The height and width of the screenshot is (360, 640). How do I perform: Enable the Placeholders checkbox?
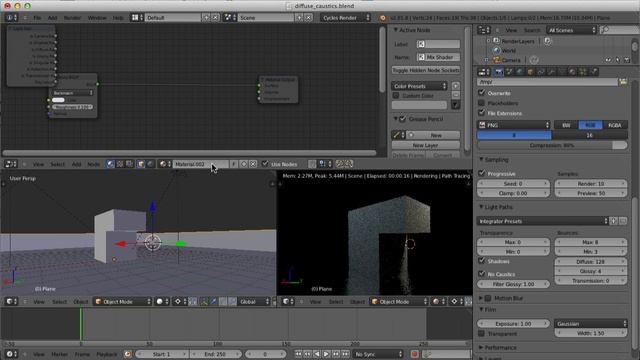tap(482, 103)
